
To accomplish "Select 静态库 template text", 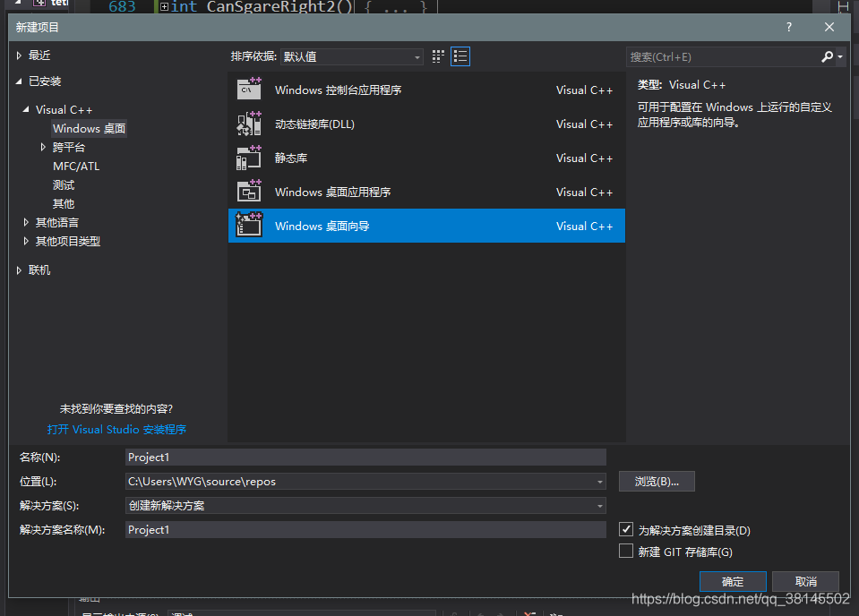I will pyautogui.click(x=291, y=158).
